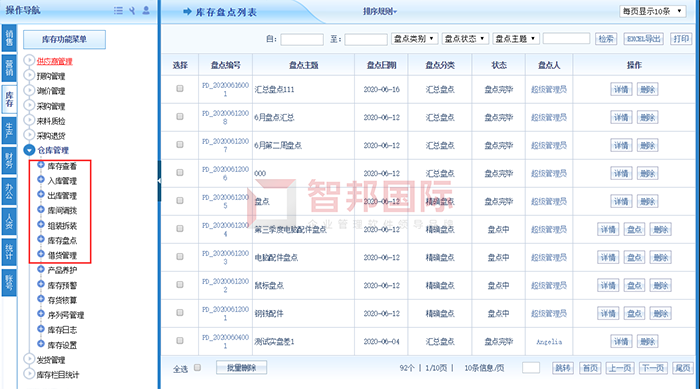700x389 pixels.
Task: Collapse the navigation panel using the side arrow handle
Action: pyautogui.click(x=159, y=180)
